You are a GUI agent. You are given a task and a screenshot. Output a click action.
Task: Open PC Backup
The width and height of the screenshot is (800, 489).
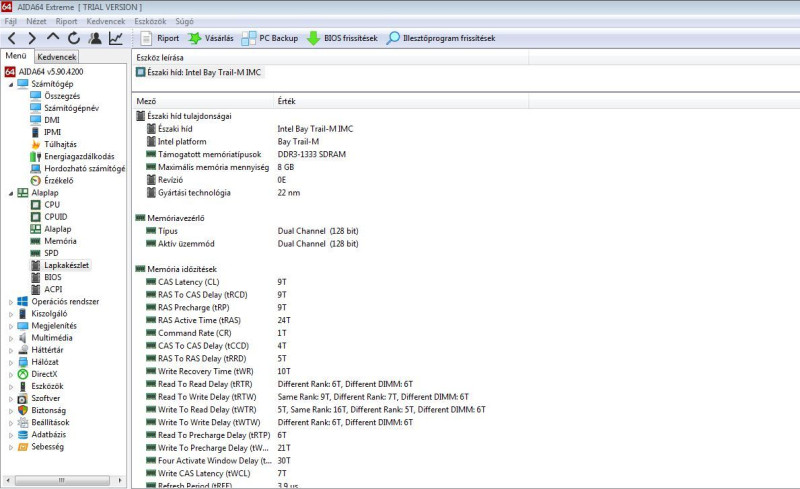click(270, 38)
